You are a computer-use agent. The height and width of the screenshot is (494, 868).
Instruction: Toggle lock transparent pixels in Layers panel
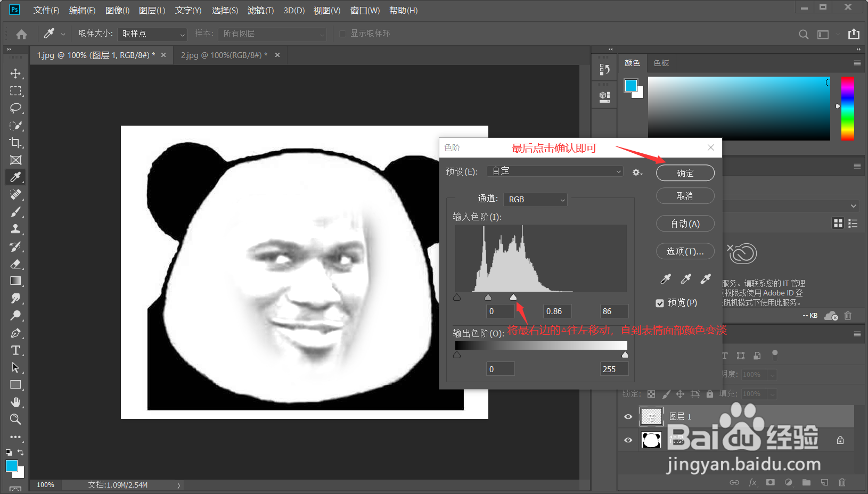click(651, 394)
